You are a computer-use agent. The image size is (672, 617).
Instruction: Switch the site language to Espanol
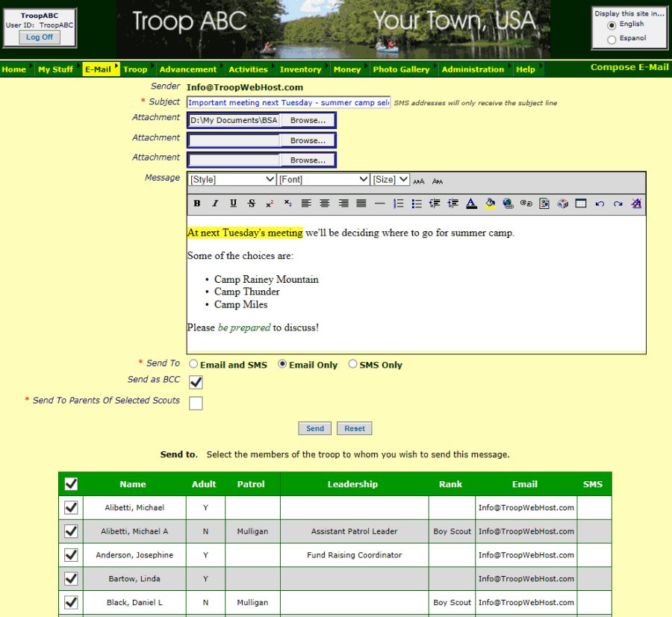click(612, 40)
